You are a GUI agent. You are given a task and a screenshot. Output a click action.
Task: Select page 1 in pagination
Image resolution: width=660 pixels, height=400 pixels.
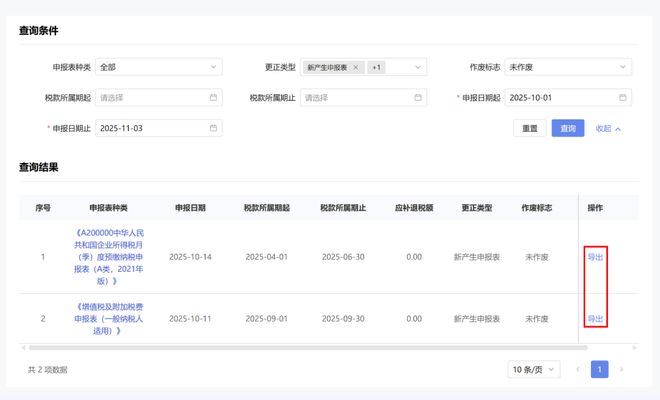coord(599,369)
